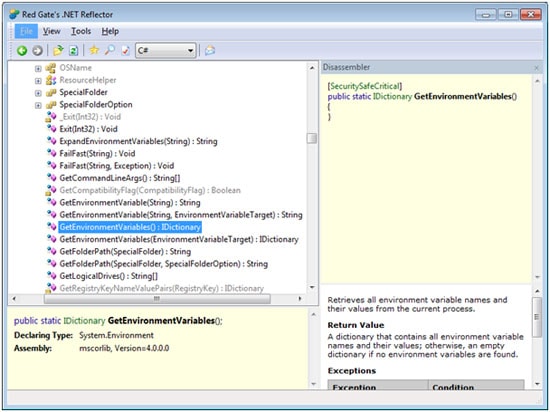Open the Help menu
The image size is (550, 412).
click(x=110, y=31)
